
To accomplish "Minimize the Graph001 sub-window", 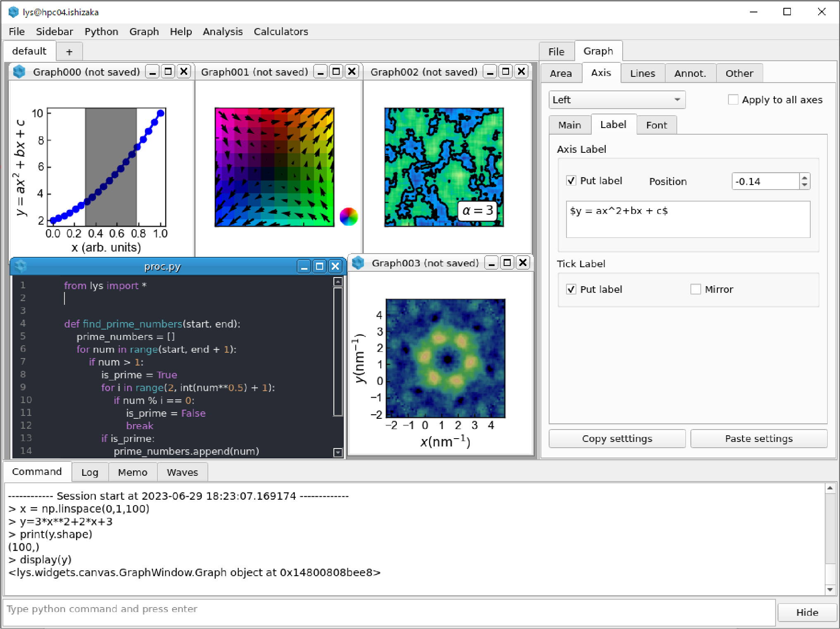I will (x=321, y=72).
